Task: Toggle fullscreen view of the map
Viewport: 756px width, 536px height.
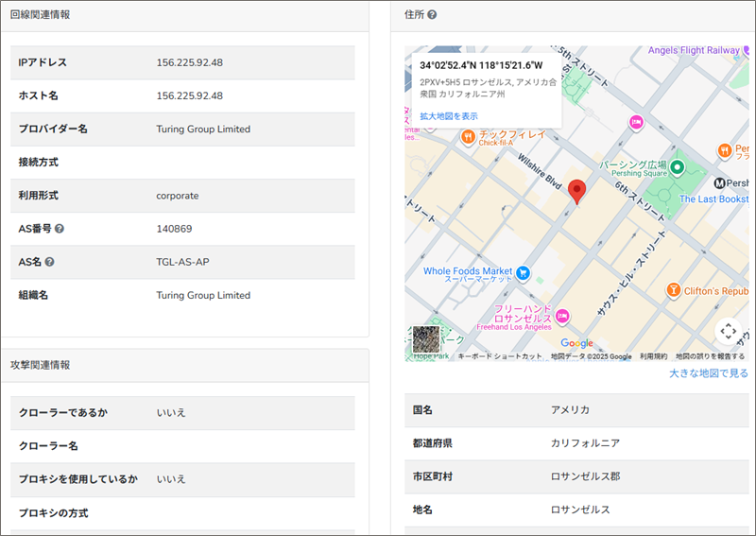Action: [x=727, y=331]
